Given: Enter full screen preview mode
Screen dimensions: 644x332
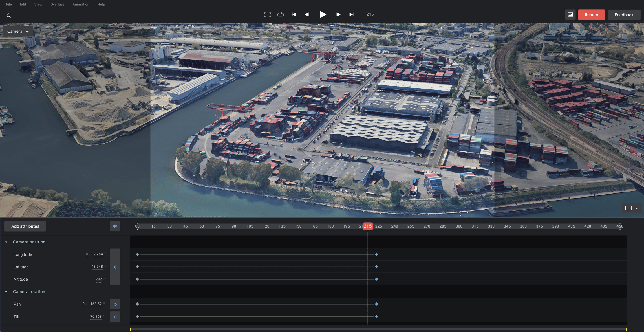Looking at the screenshot, I should click(267, 14).
